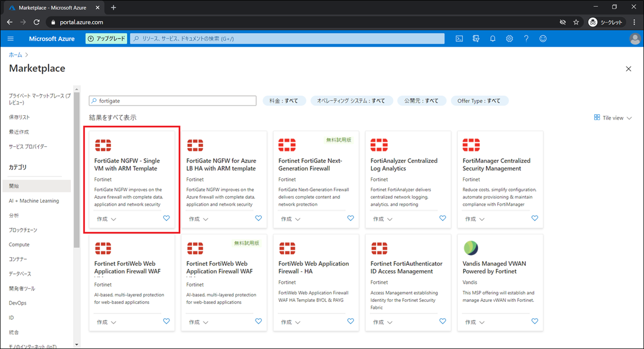Select サービス プロバイダー in the sidebar
644x349 pixels.
(28, 146)
